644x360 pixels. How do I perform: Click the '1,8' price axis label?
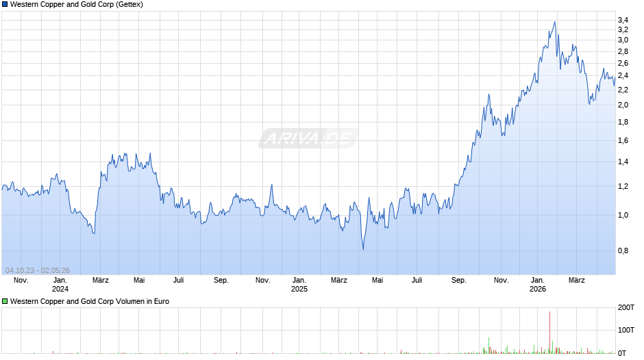[x=623, y=123]
